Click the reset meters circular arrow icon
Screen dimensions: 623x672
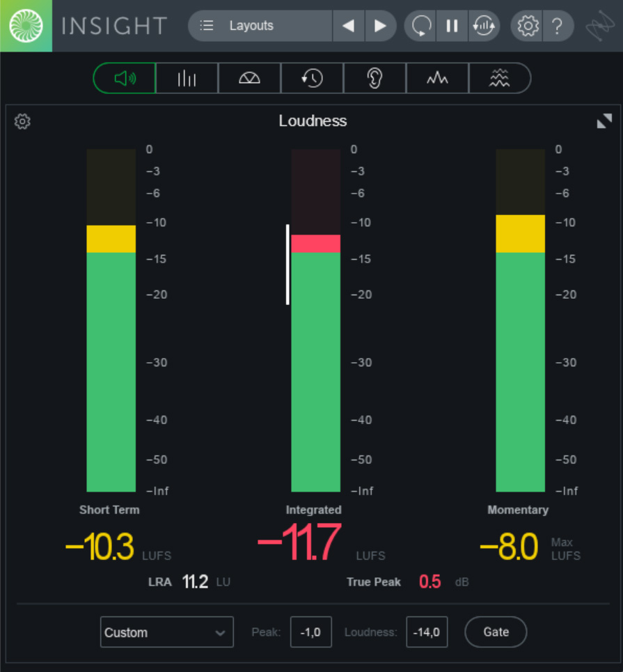coord(420,26)
